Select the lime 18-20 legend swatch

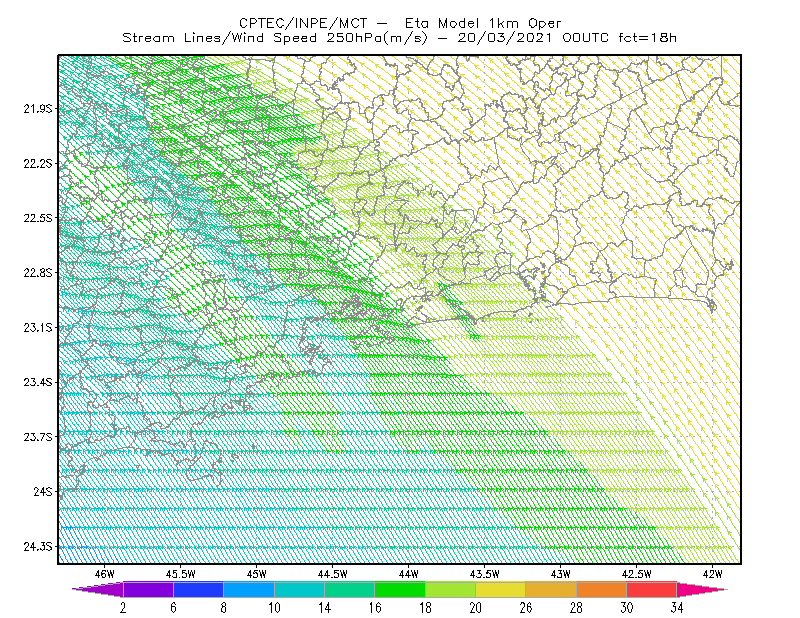tap(451, 589)
